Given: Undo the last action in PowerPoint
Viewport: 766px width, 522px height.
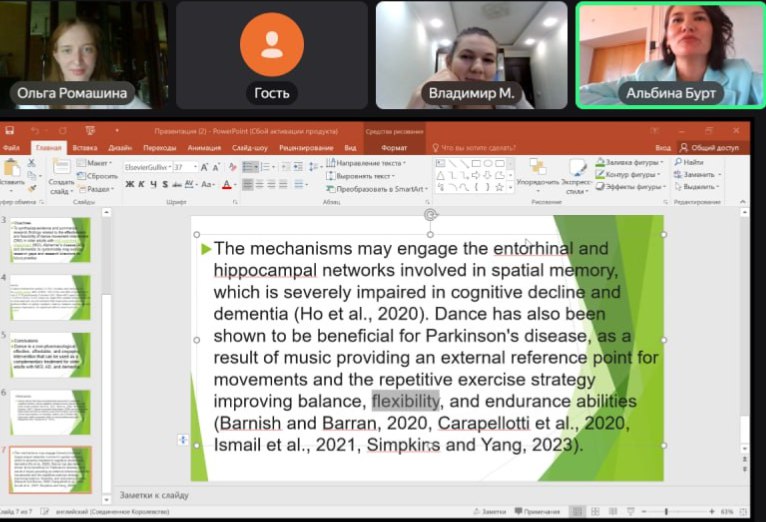Looking at the screenshot, I should pyautogui.click(x=35, y=131).
